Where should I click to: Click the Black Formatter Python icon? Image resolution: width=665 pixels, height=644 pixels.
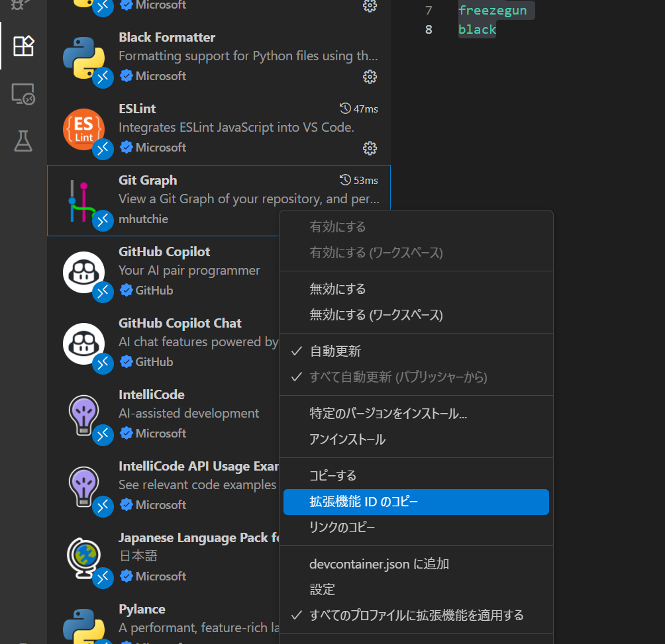tap(84, 58)
